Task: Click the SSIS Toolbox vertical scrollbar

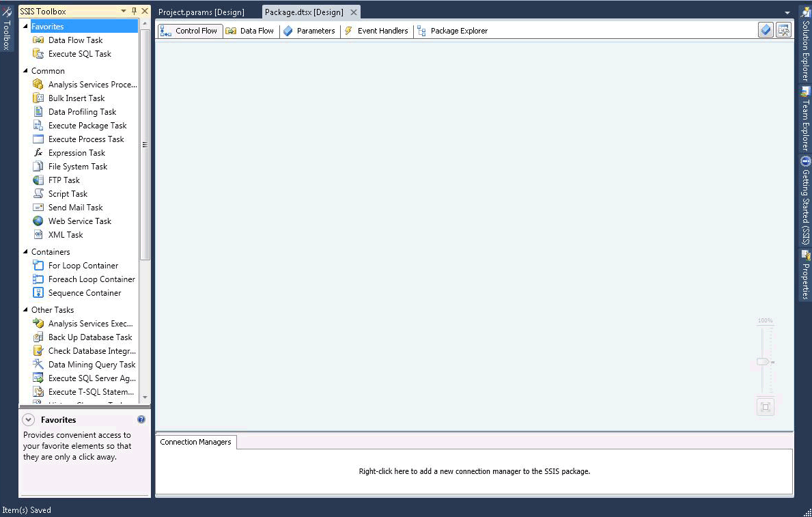Action: [x=145, y=143]
